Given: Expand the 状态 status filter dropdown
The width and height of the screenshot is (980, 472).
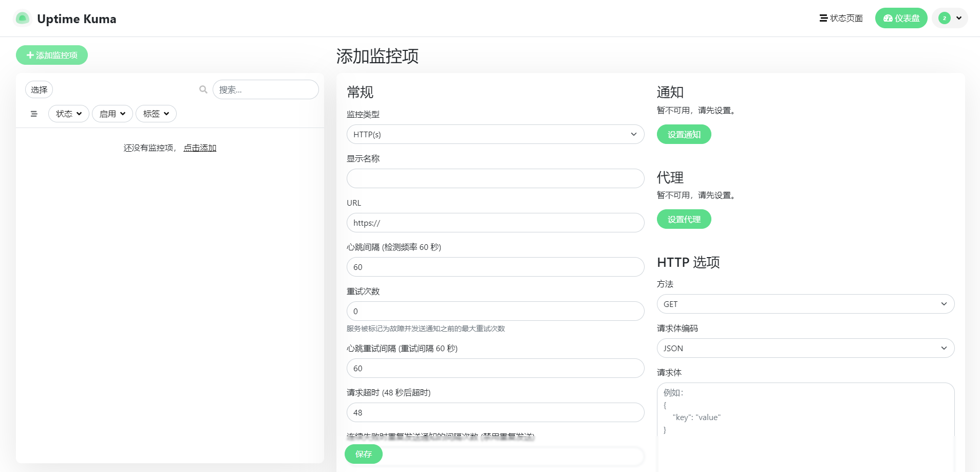Looking at the screenshot, I should tap(69, 114).
